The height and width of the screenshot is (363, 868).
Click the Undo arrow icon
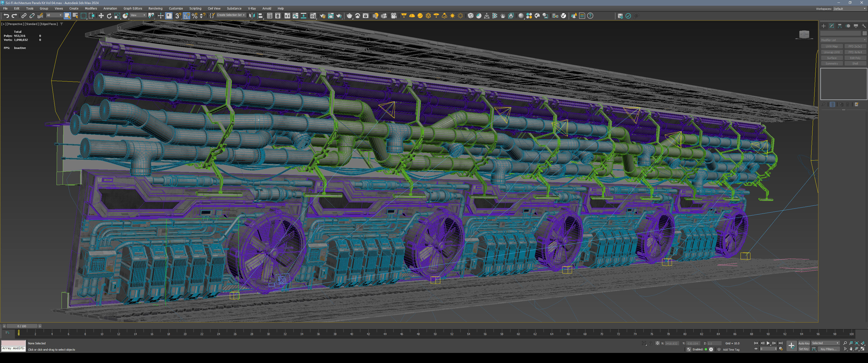[6, 16]
